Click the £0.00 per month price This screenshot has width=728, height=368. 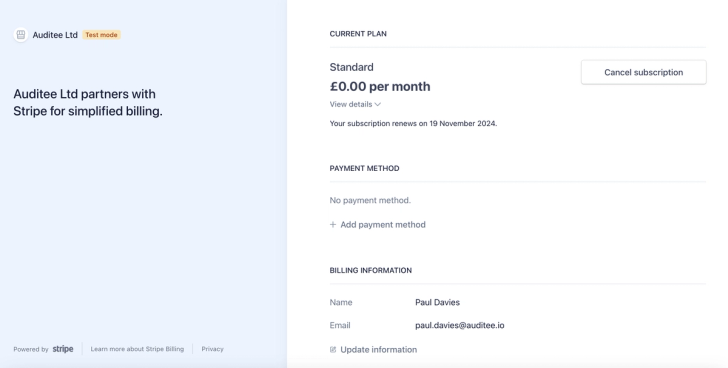pyautogui.click(x=380, y=87)
